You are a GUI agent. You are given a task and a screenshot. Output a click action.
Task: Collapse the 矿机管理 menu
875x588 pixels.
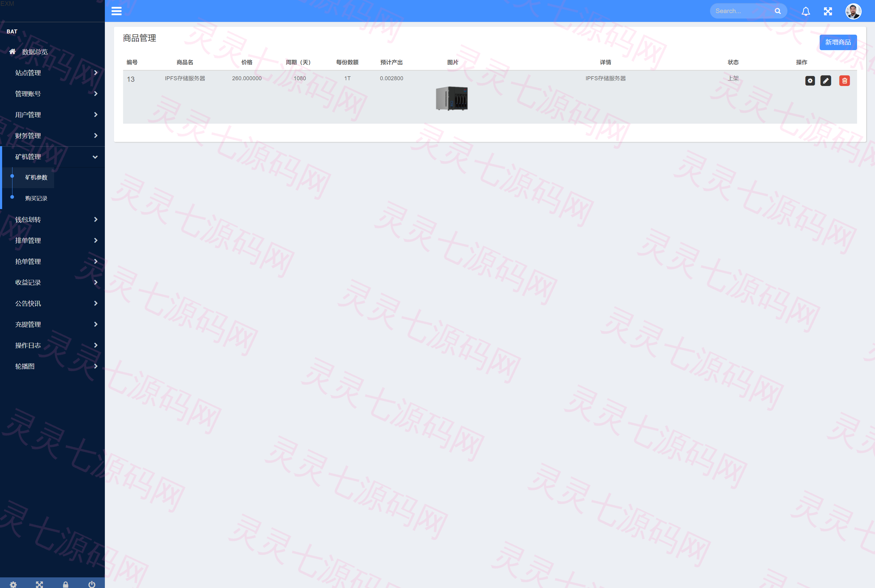point(53,157)
